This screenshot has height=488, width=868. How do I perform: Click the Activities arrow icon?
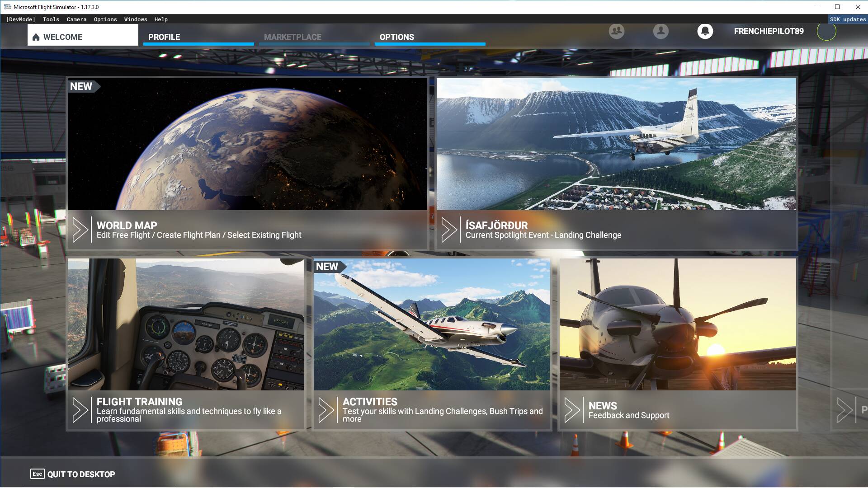click(327, 410)
